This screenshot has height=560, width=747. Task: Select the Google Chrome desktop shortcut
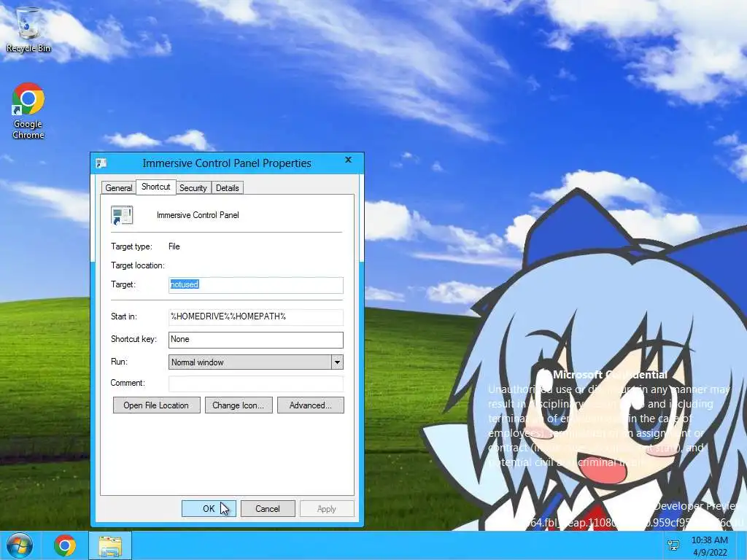[x=28, y=111]
